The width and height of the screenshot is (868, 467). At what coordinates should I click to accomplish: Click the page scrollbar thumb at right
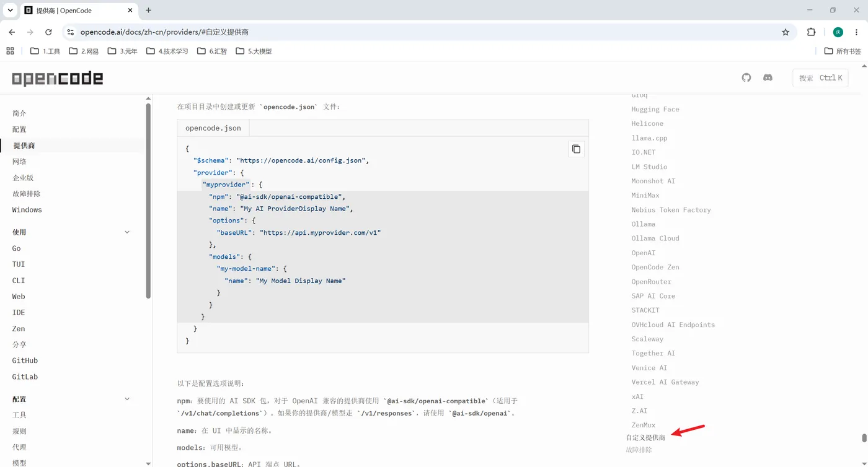[x=864, y=438]
